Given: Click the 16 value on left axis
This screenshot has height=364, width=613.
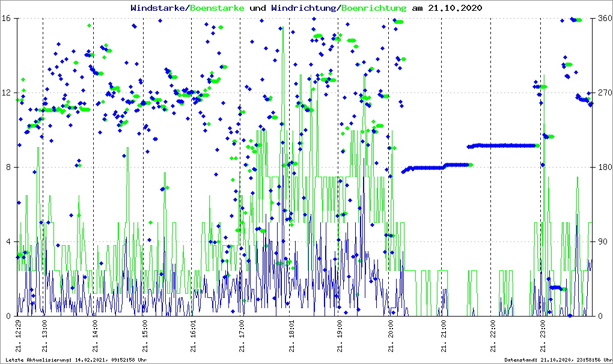Looking at the screenshot, I should [x=8, y=19].
